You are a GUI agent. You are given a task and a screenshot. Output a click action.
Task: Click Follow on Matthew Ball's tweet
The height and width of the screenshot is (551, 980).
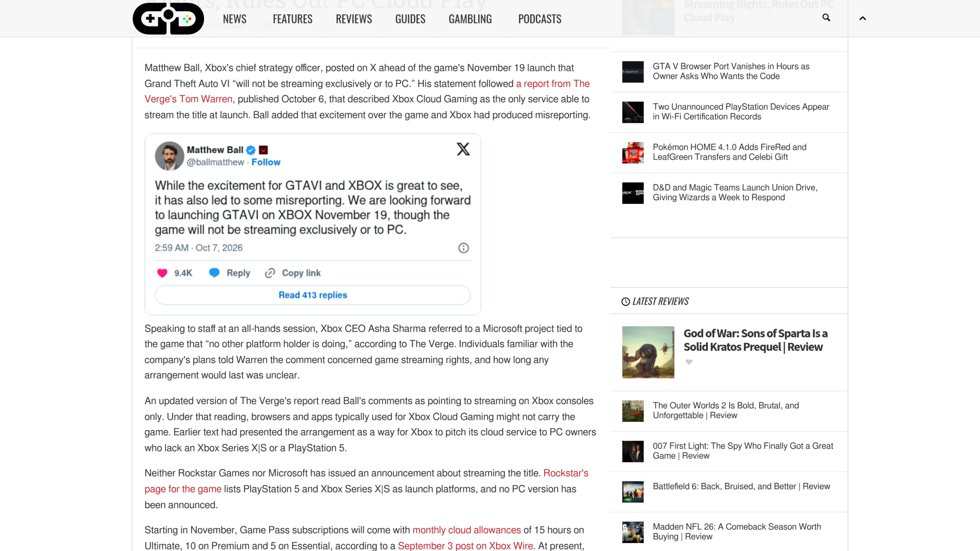(266, 162)
